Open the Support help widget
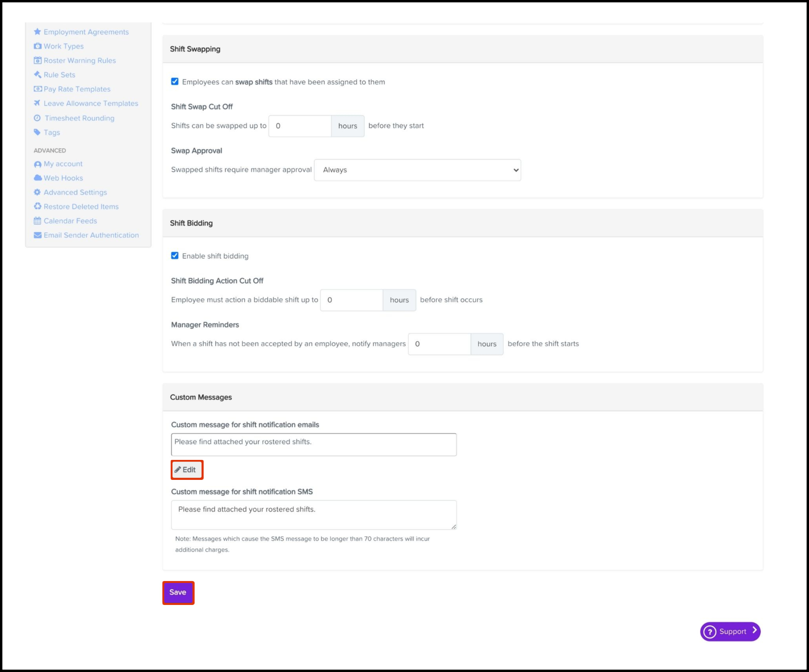Screen dimensions: 809x672 pos(730,631)
